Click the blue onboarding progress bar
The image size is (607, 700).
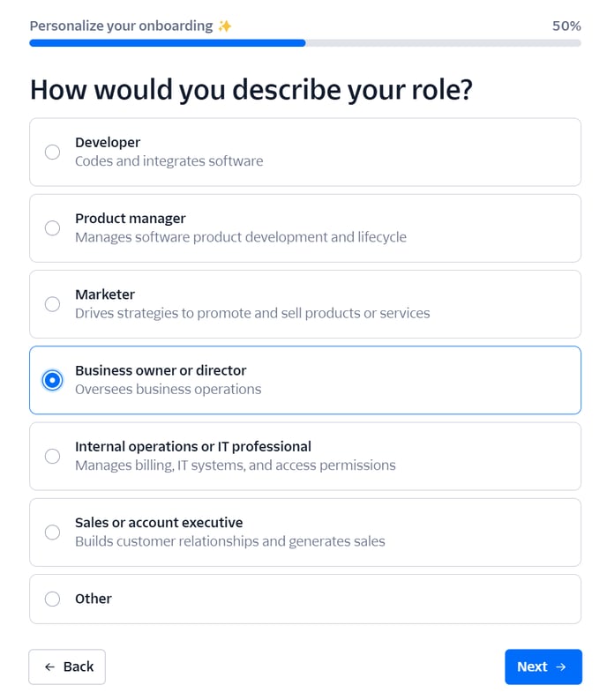coord(168,43)
